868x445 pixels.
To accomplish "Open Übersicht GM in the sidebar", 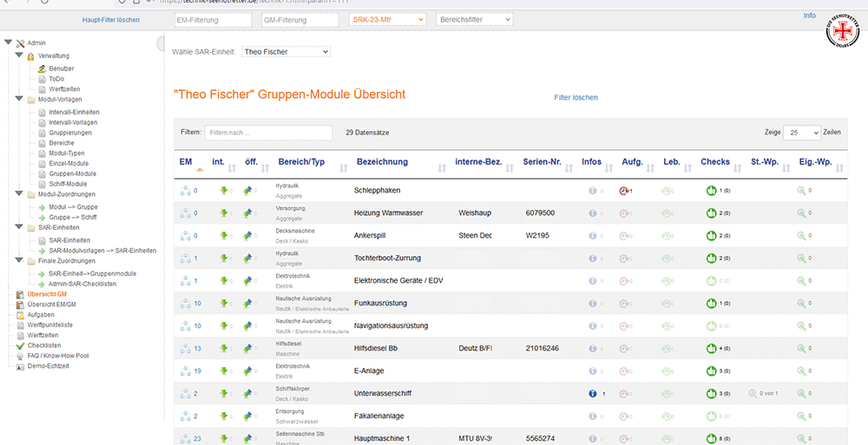I will coord(47,294).
